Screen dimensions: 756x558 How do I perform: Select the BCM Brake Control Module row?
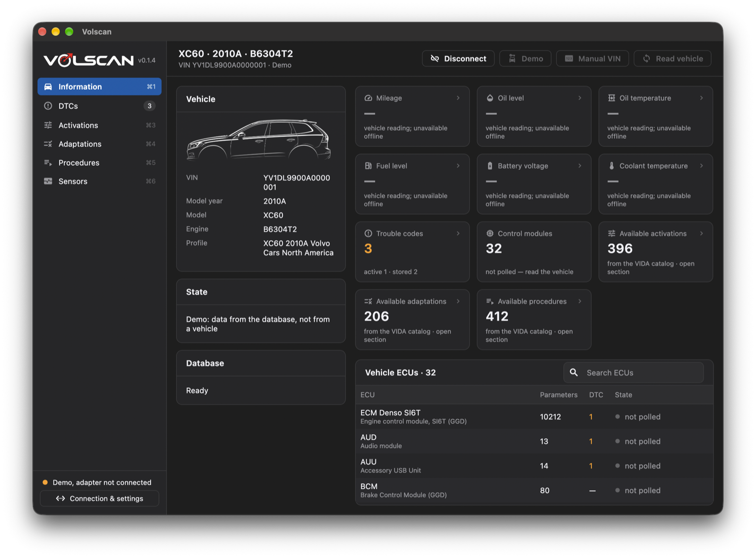click(534, 490)
